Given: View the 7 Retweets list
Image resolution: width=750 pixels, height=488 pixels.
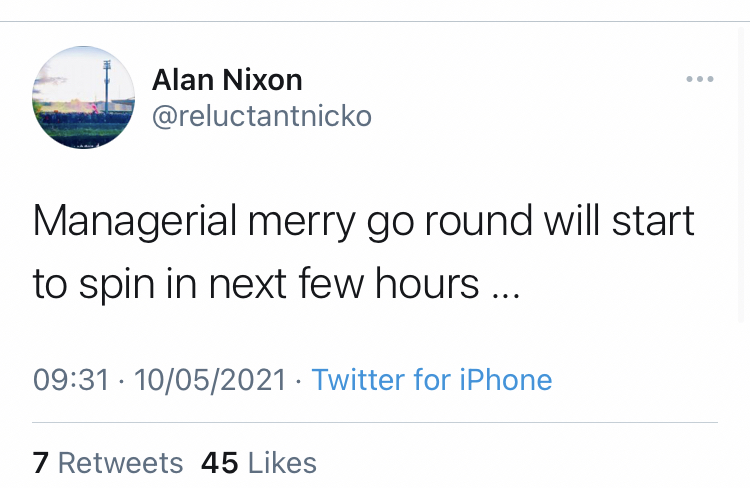Looking at the screenshot, I should (x=108, y=463).
